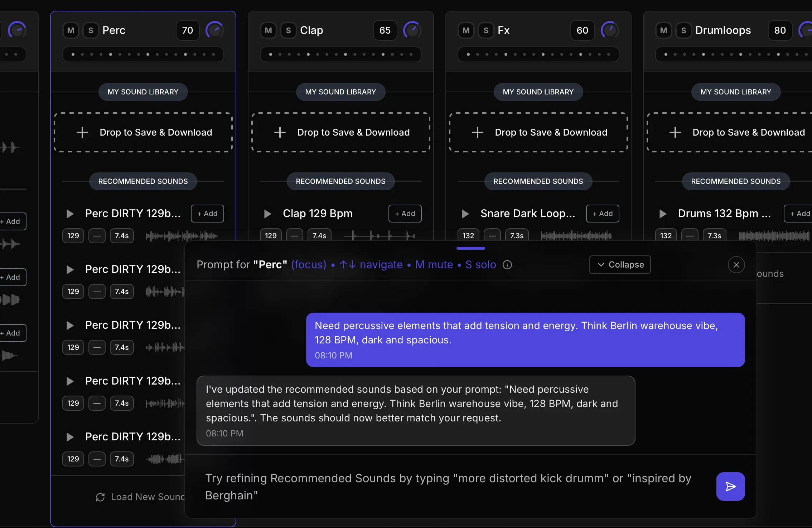
Task: Open MY SOUND LIBRARY for the Perc track
Action: (142, 92)
